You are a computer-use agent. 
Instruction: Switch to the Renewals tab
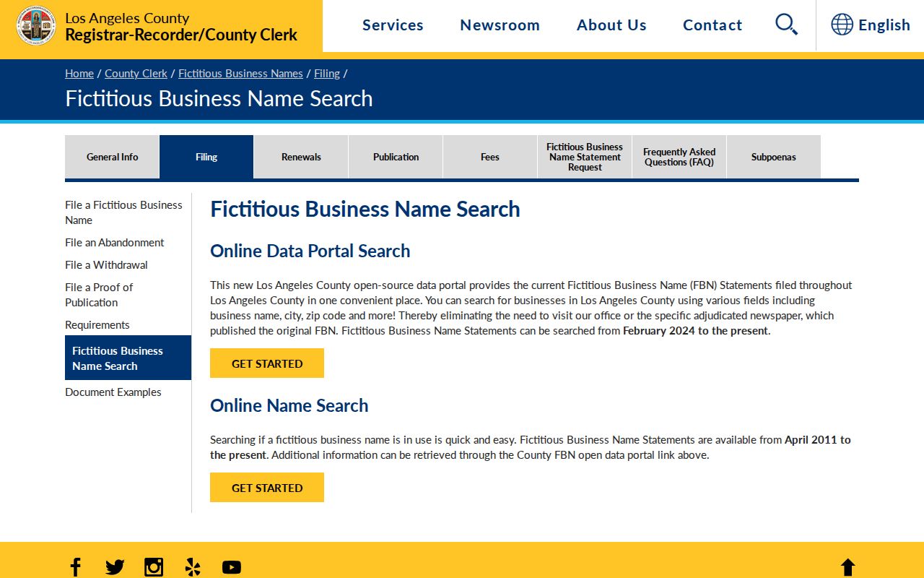tap(301, 157)
